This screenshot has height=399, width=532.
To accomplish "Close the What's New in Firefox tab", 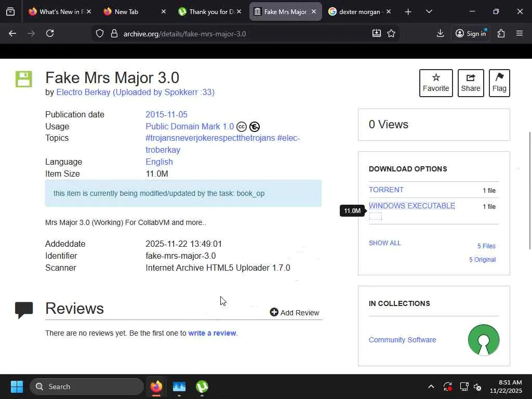I will [x=88, y=12].
